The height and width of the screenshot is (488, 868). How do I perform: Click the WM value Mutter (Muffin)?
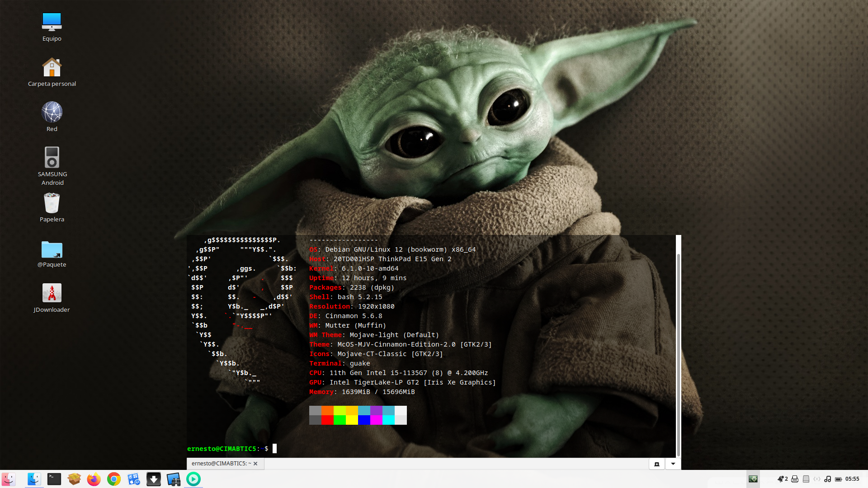coord(356,325)
